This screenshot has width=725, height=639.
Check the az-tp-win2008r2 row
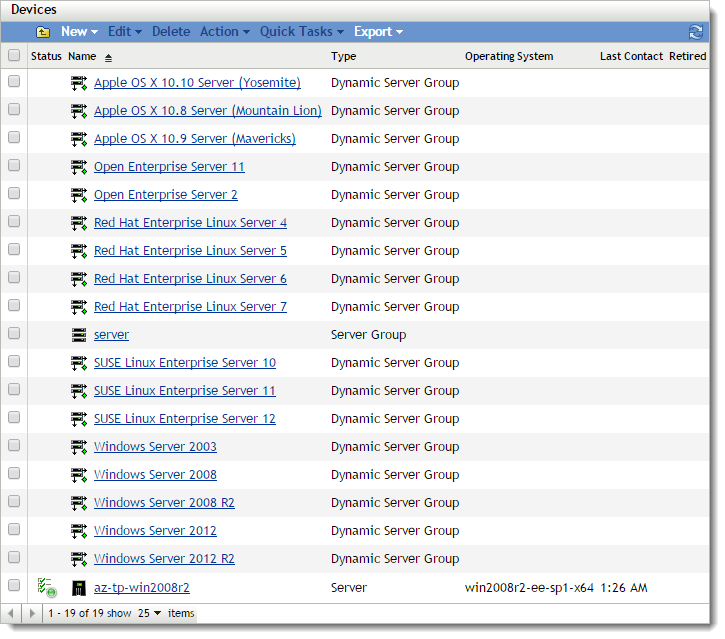pyautogui.click(x=14, y=585)
